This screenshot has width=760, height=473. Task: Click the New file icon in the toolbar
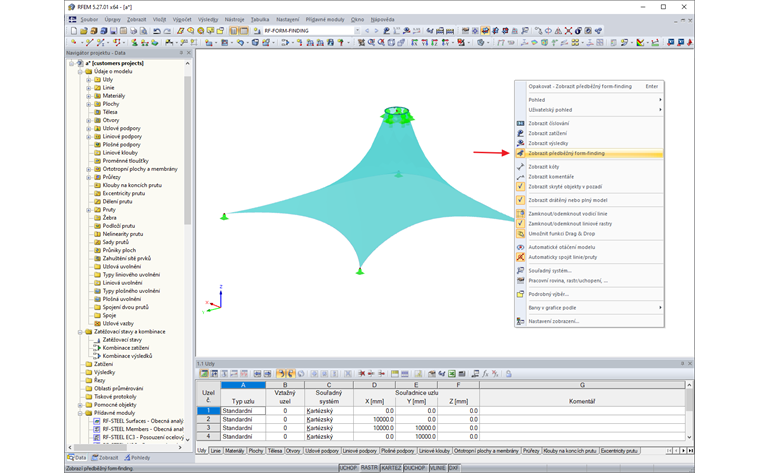74,31
